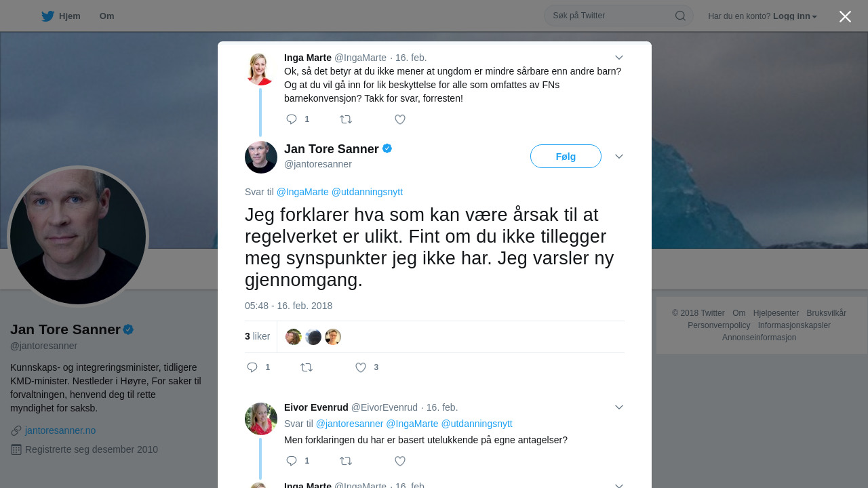Image resolution: width=868 pixels, height=488 pixels.
Task: Retweet Inga Marte's tweet
Action: [x=346, y=119]
